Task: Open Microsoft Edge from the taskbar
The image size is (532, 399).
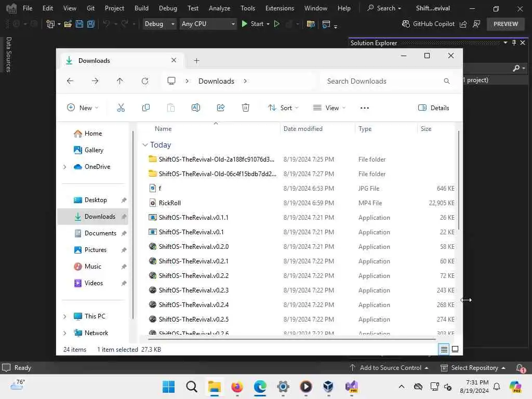Action: [x=260, y=387]
